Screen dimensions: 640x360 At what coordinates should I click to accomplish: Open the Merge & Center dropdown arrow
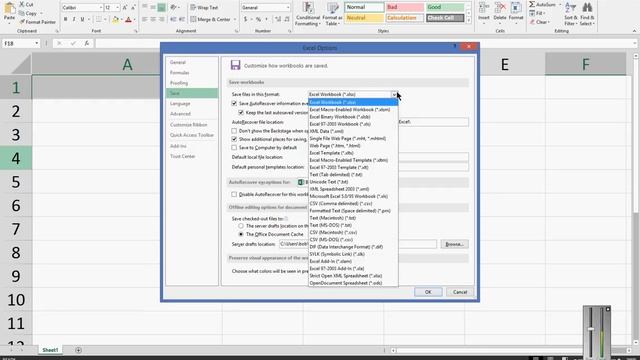coord(235,20)
